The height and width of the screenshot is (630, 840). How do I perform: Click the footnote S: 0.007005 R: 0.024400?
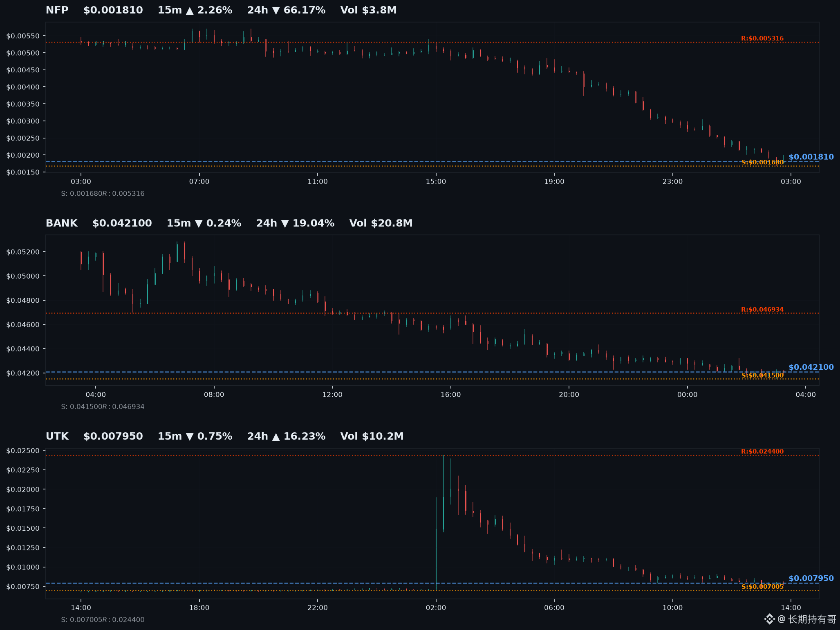point(103,620)
